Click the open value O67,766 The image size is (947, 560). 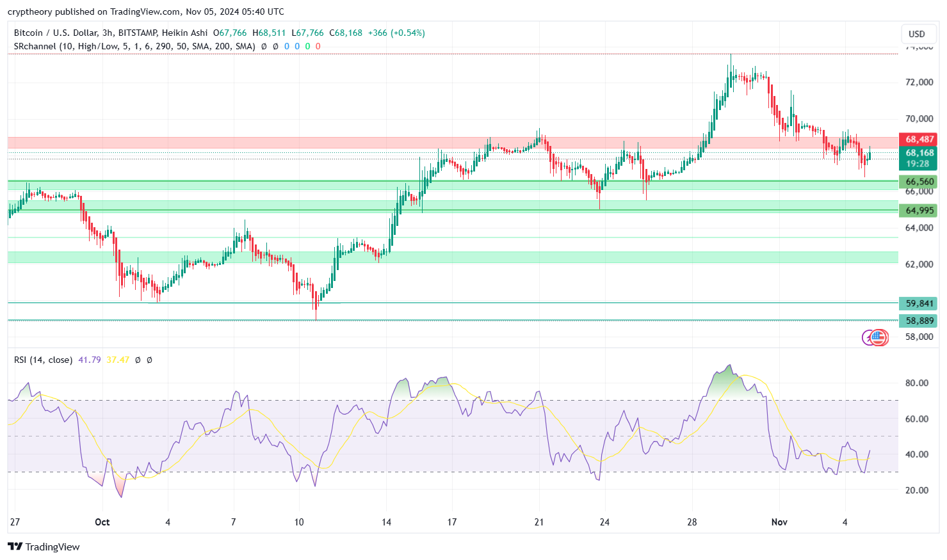pyautogui.click(x=230, y=33)
